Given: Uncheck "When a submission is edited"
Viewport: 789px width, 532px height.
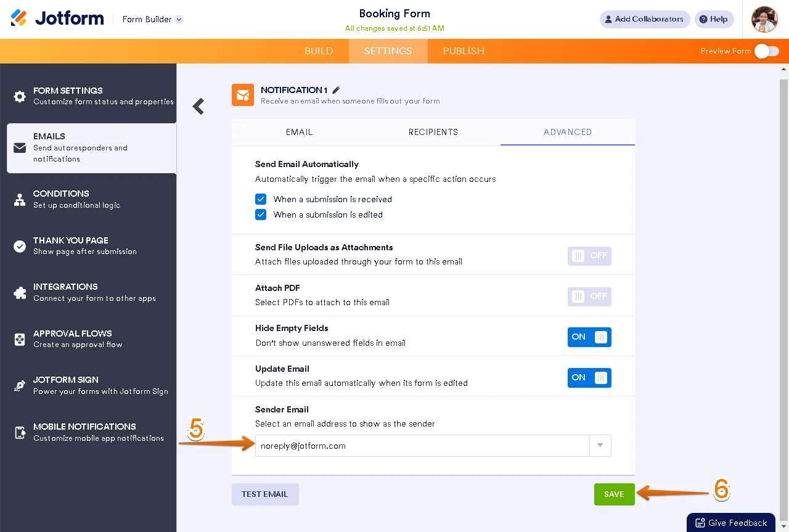Looking at the screenshot, I should [x=261, y=215].
